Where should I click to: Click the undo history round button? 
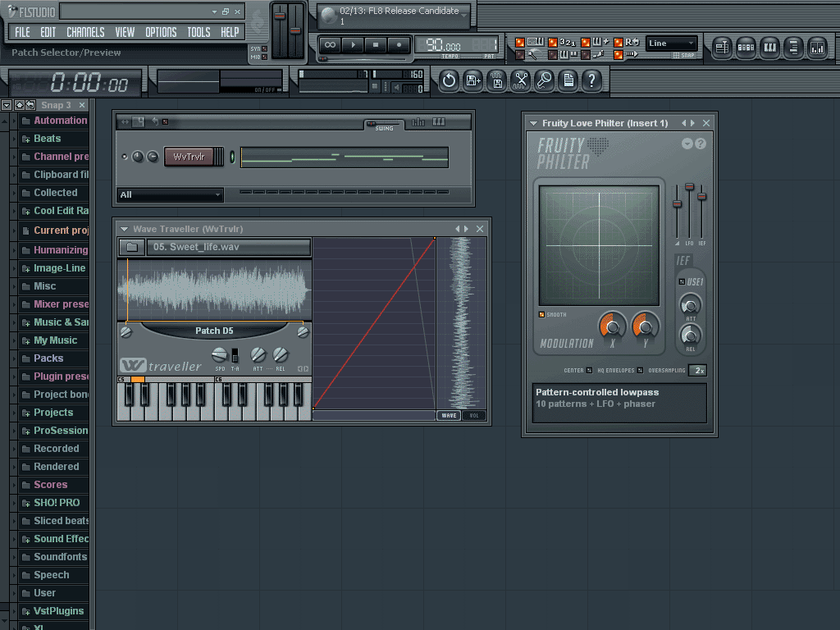pos(449,81)
